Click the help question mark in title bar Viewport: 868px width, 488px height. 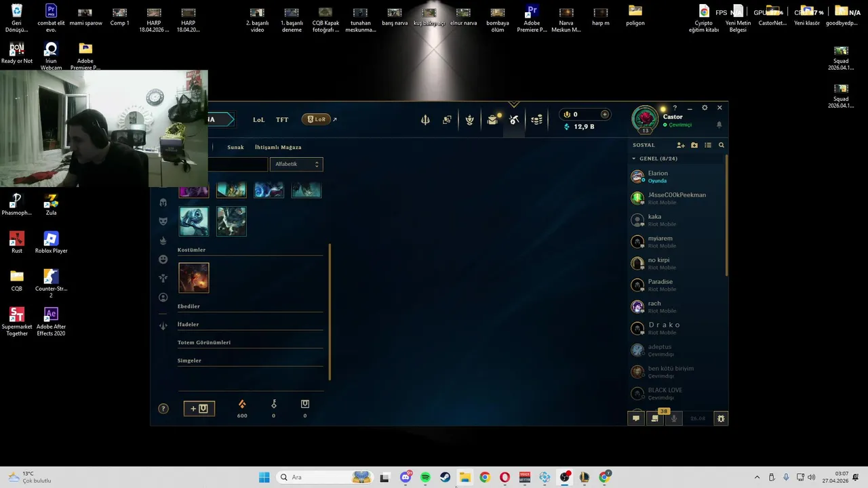675,108
